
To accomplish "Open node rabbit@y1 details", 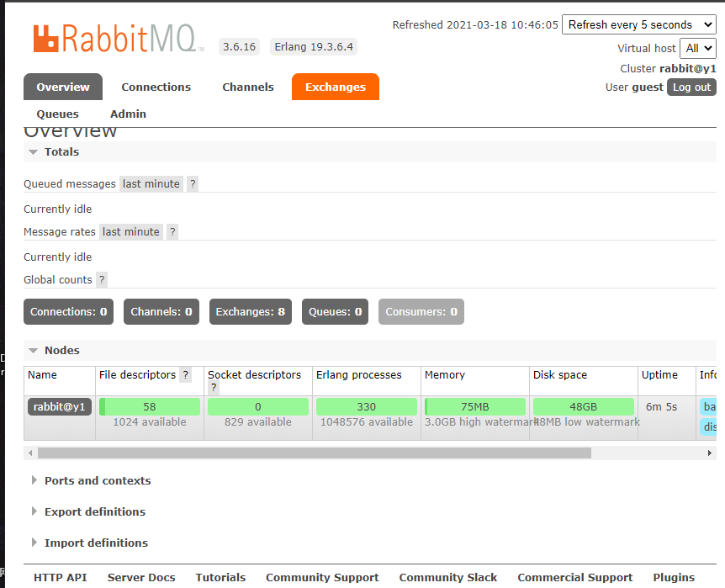I will 59,406.
